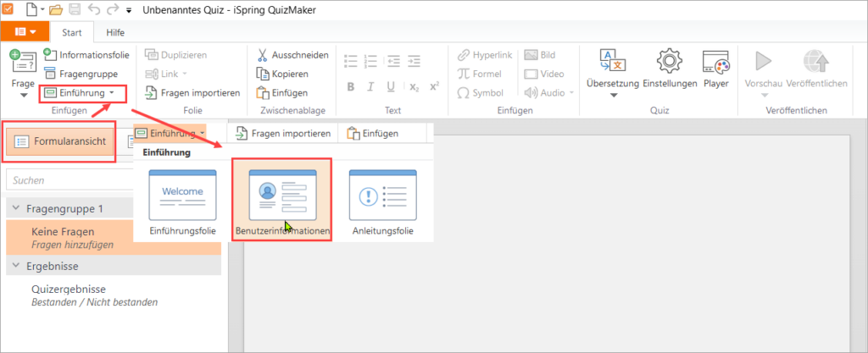868x353 pixels.
Task: Click Einfügen in the Zwischenablage group
Action: click(281, 93)
